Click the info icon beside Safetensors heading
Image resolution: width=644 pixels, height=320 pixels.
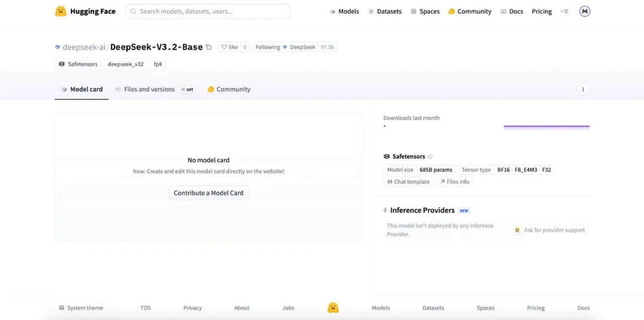click(x=430, y=157)
